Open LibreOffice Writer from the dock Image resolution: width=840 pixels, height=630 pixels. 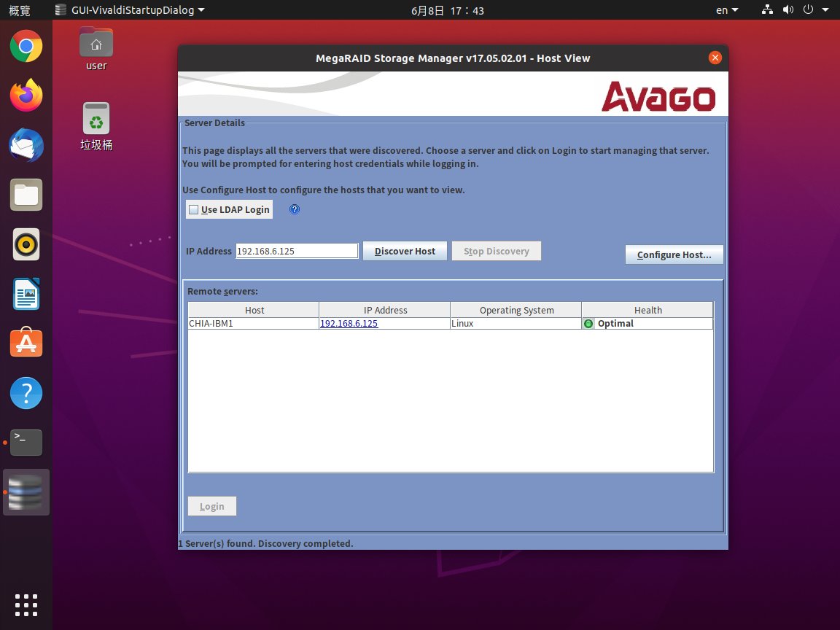coord(26,294)
